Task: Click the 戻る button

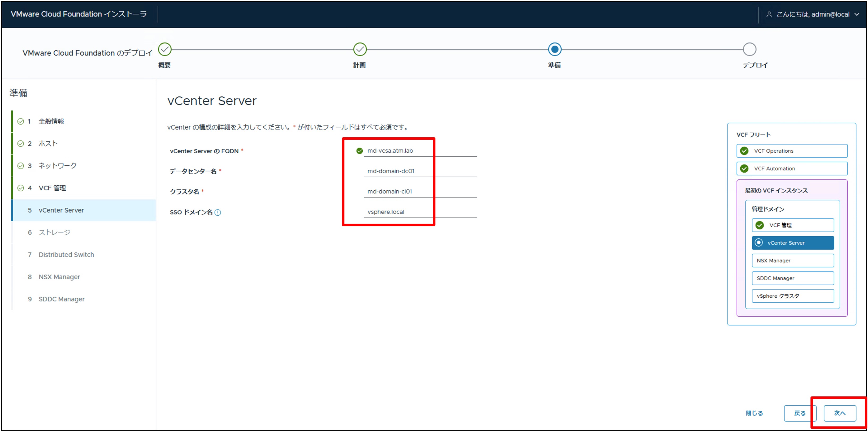Action: tap(800, 413)
